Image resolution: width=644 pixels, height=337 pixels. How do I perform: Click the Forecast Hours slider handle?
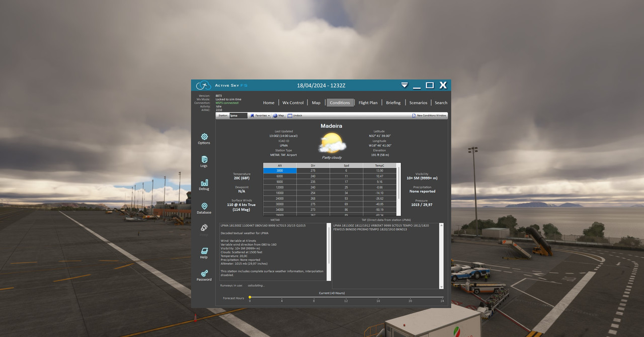coord(250,297)
